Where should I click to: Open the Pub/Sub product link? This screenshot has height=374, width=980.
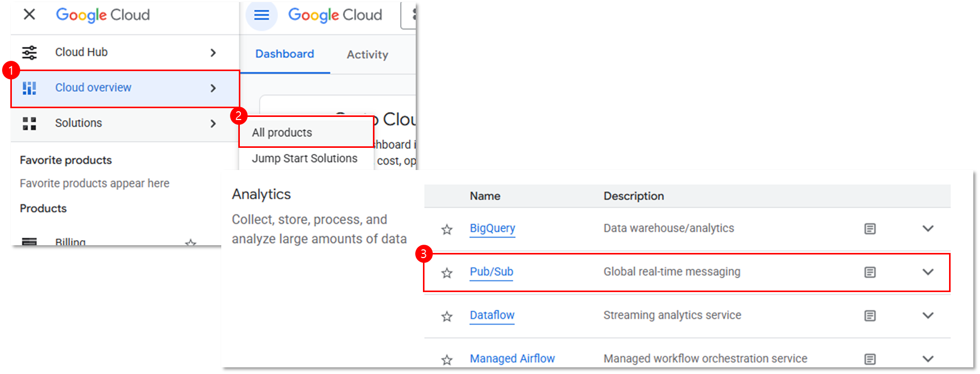492,271
